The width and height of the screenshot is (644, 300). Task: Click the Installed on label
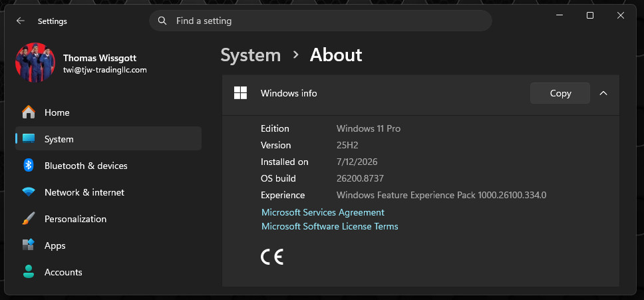coord(284,162)
